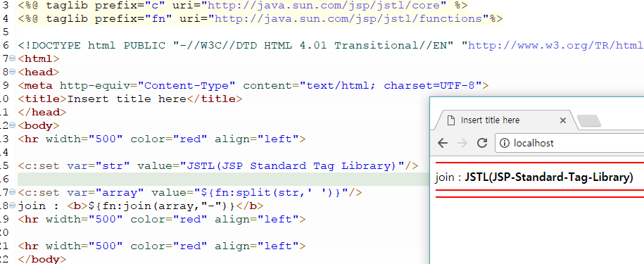Collapse the html tag fold marker

point(13,58)
